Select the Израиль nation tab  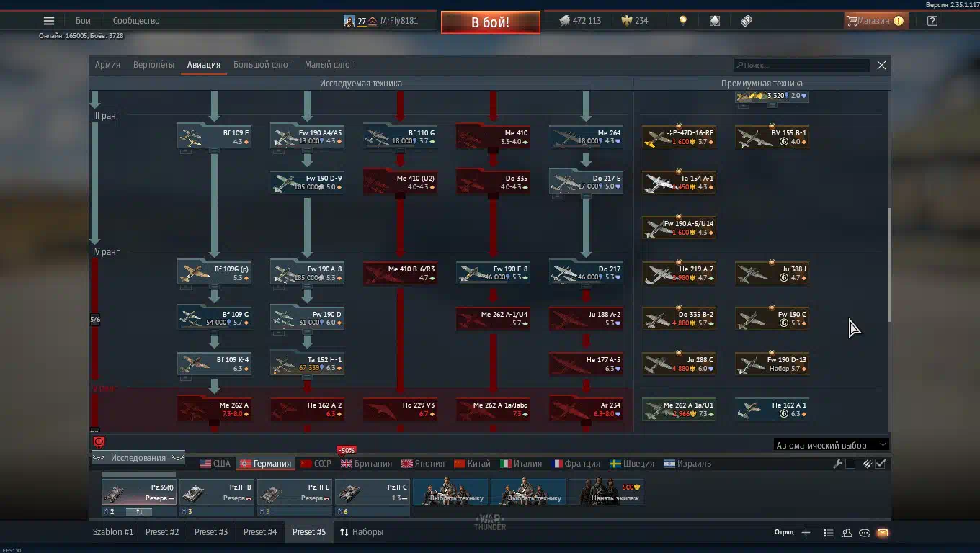pos(687,464)
